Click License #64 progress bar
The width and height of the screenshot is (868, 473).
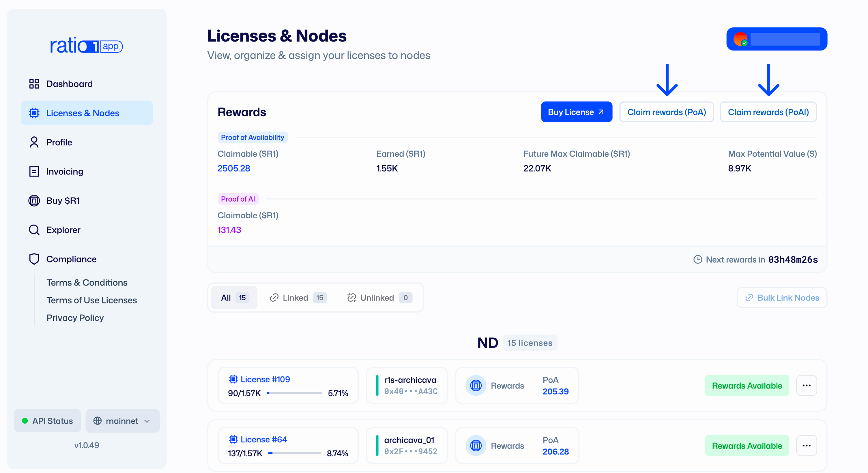pyautogui.click(x=295, y=453)
